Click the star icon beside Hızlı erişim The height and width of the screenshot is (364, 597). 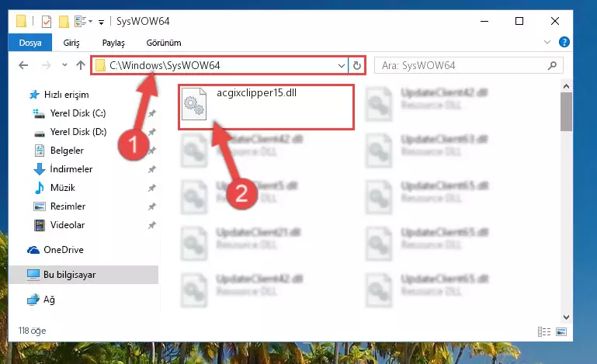point(35,95)
